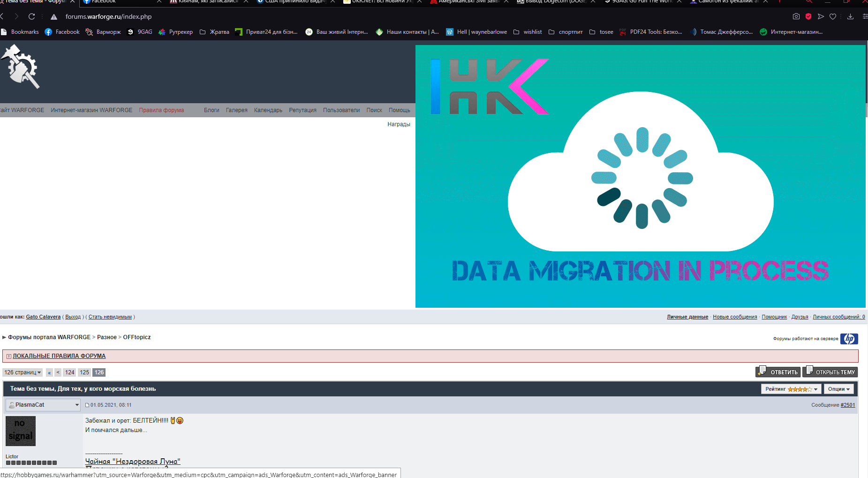
Task: Open the Ваш живий Інтерн... bookmark
Action: point(337,32)
